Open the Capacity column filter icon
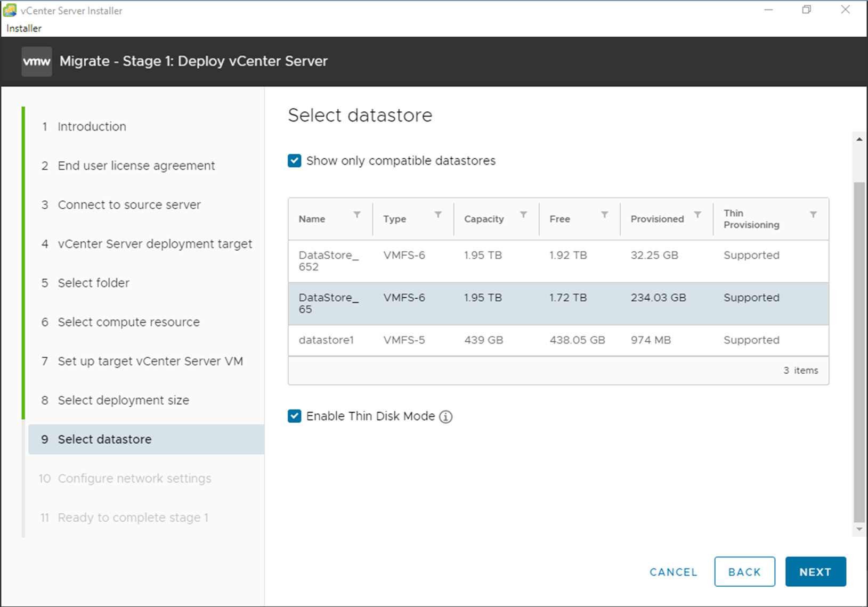Viewport: 868px width, 607px height. [x=524, y=215]
